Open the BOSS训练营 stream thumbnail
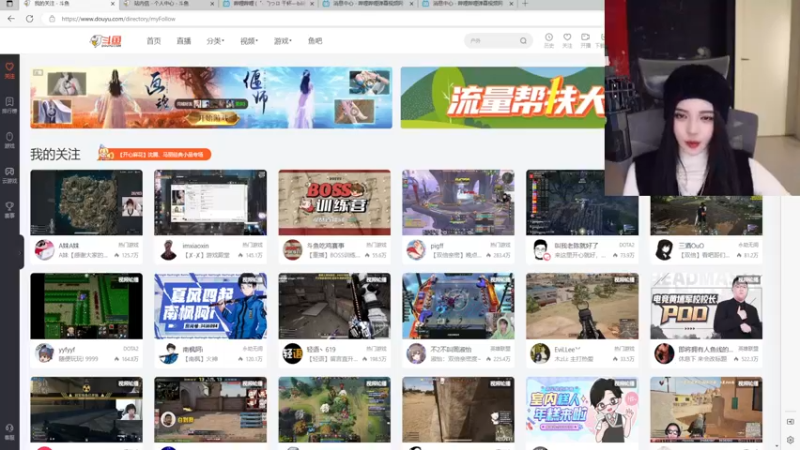Image resolution: width=800 pixels, height=450 pixels. (334, 203)
